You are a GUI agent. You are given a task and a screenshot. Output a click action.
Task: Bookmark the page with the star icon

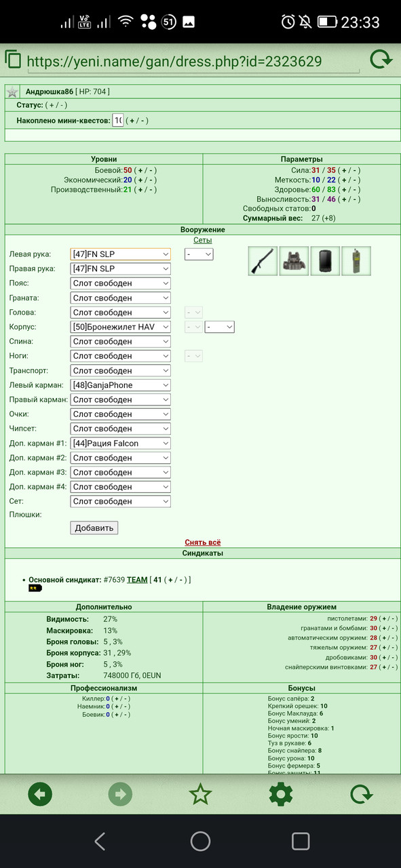coord(200,794)
